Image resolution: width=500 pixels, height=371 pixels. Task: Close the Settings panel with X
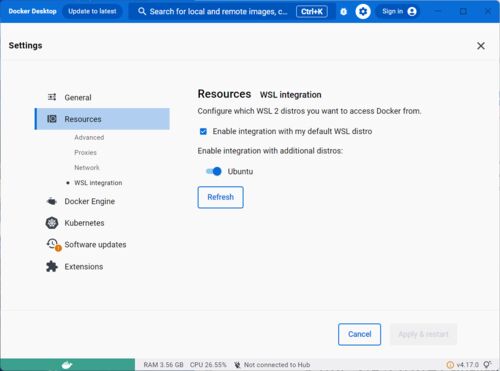(x=481, y=46)
